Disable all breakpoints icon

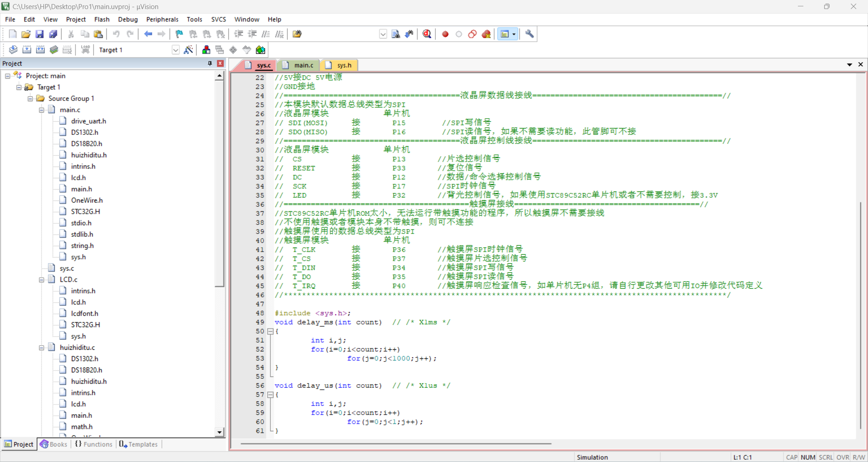pyautogui.click(x=472, y=34)
